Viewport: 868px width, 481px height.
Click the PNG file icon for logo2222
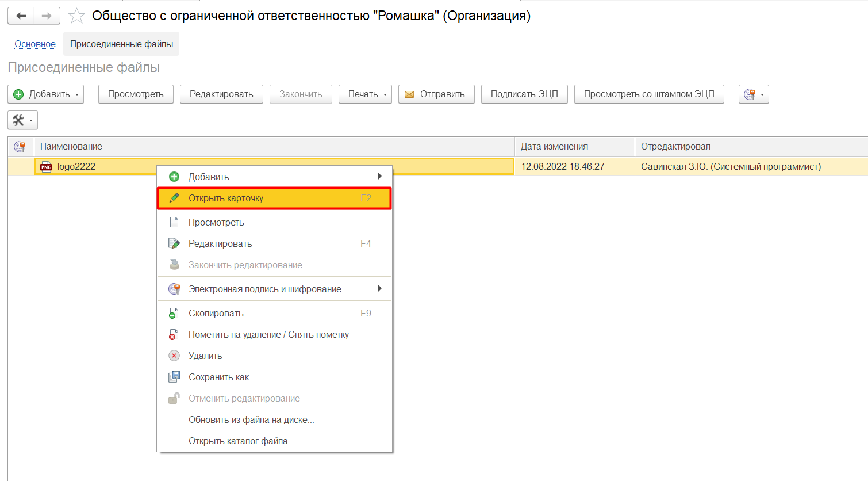pos(46,167)
